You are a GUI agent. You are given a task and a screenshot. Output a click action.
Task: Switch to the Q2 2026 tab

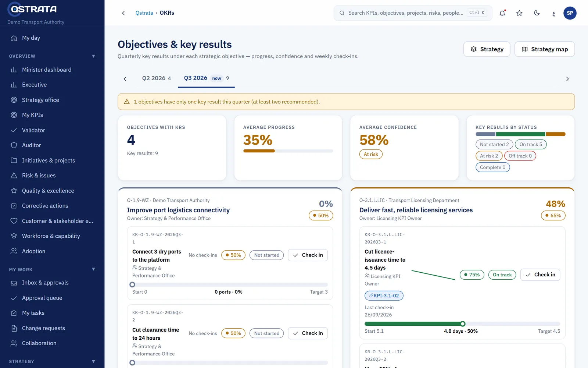pos(157,78)
